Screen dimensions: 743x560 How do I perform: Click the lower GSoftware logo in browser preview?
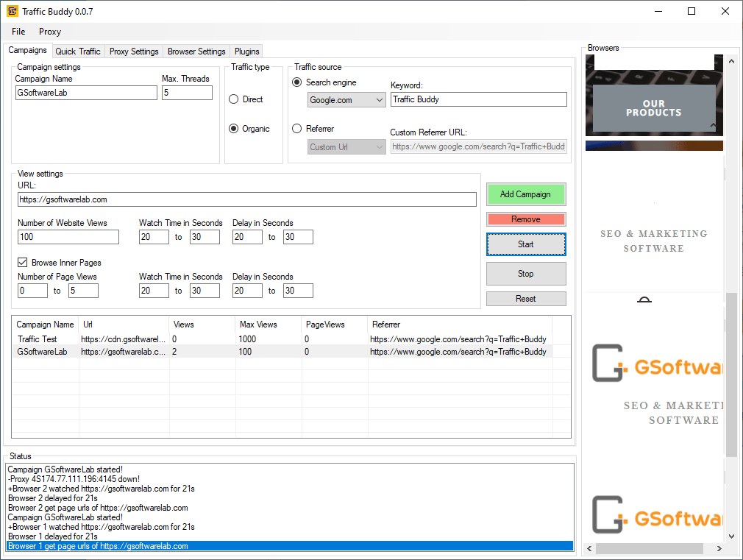[658, 515]
